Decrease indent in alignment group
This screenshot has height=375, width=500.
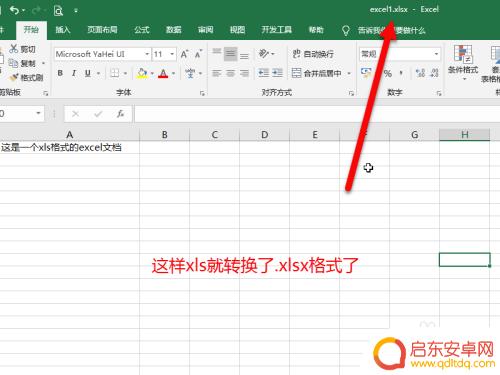[x=264, y=73]
